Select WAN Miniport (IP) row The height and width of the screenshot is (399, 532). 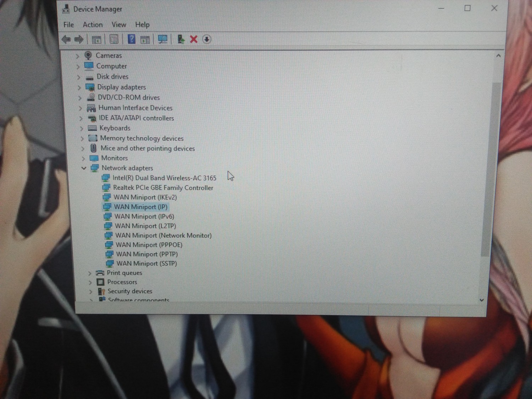(141, 207)
